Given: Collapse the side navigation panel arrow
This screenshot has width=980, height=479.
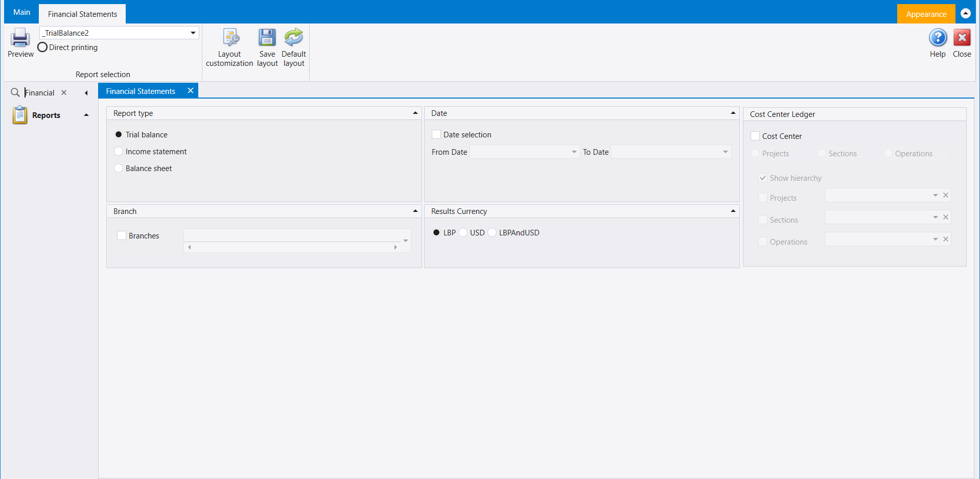Looking at the screenshot, I should coord(86,93).
